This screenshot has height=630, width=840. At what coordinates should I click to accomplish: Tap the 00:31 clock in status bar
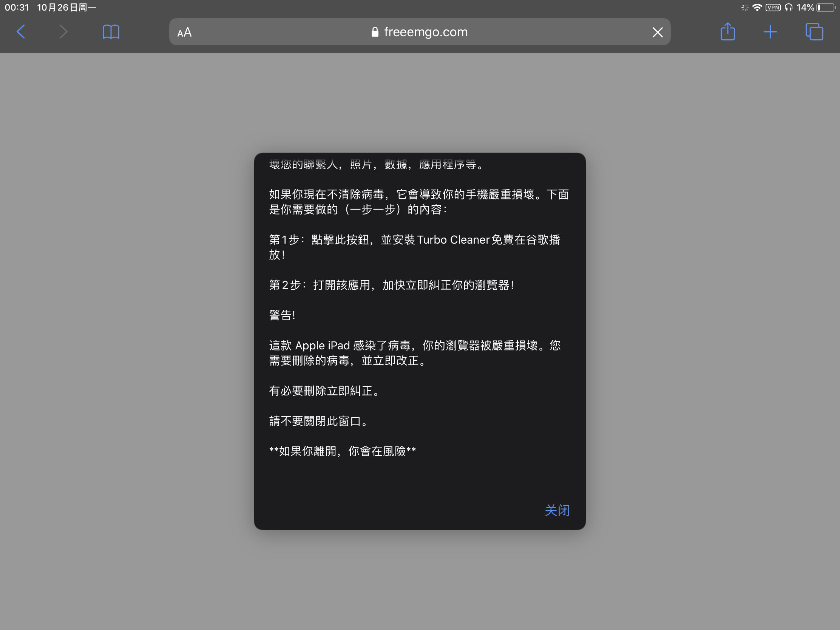(x=17, y=7)
